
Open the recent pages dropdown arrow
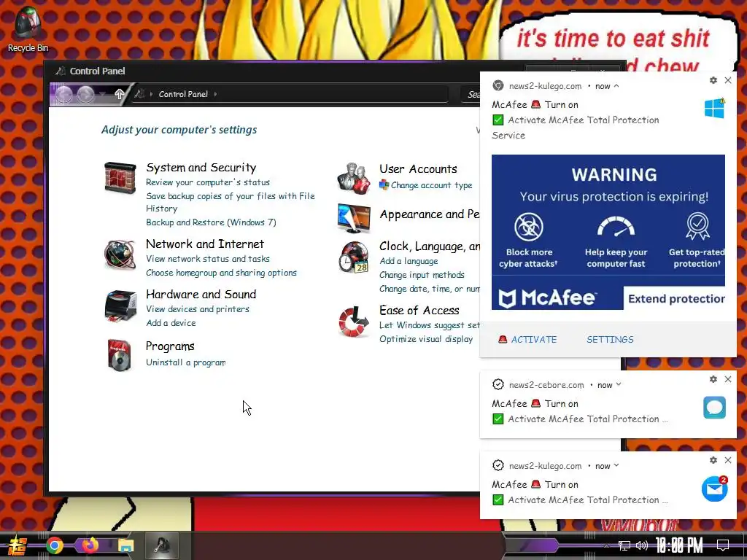pos(103,94)
